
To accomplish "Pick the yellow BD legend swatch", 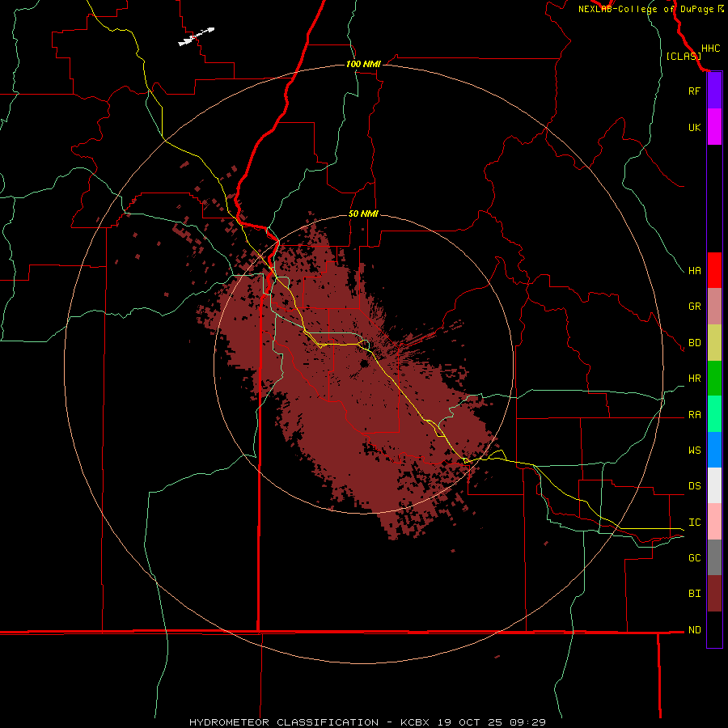I will (x=714, y=343).
